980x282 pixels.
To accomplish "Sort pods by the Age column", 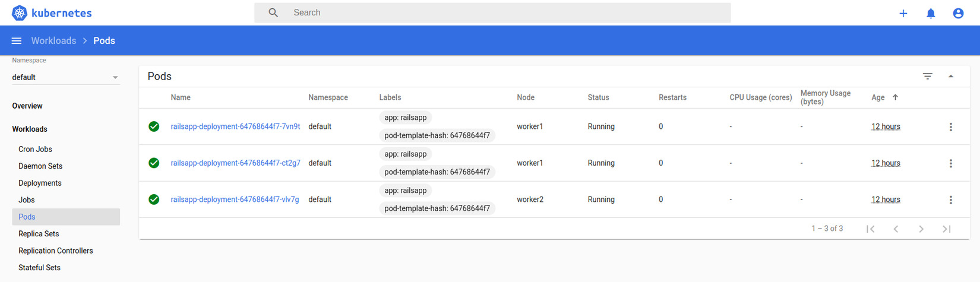I will [x=878, y=97].
